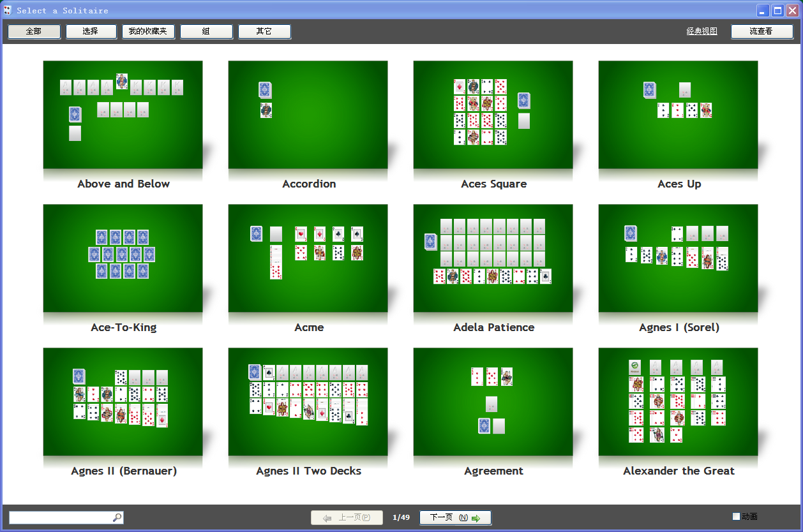Click the Agreement title text
This screenshot has height=532, width=803.
493,471
